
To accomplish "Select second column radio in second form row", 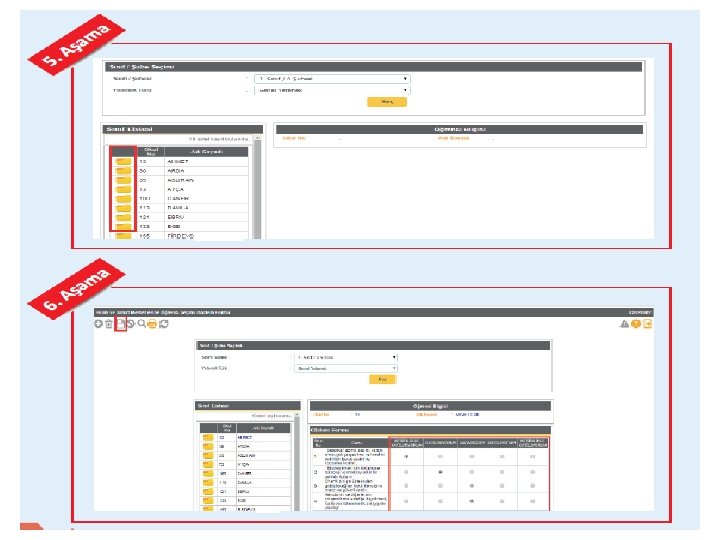I will point(440,472).
